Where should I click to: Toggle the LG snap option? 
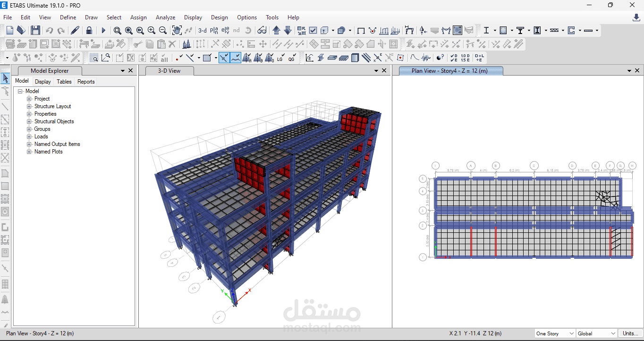(280, 58)
